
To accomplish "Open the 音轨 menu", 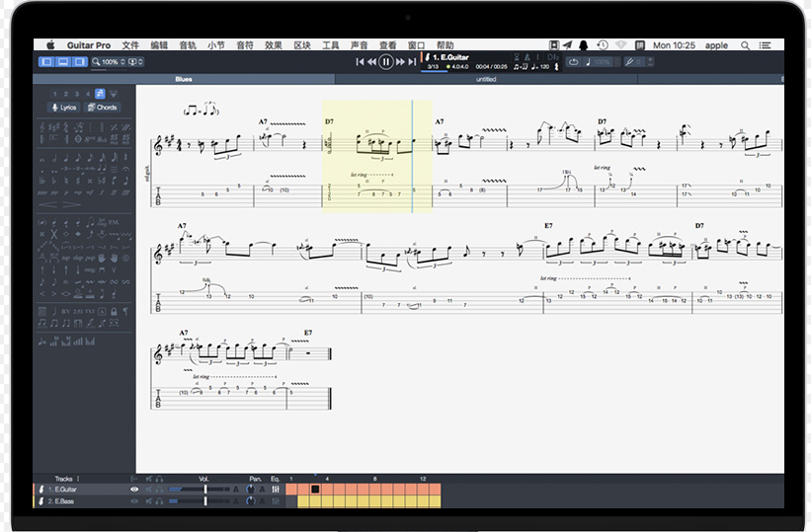I will [x=188, y=45].
